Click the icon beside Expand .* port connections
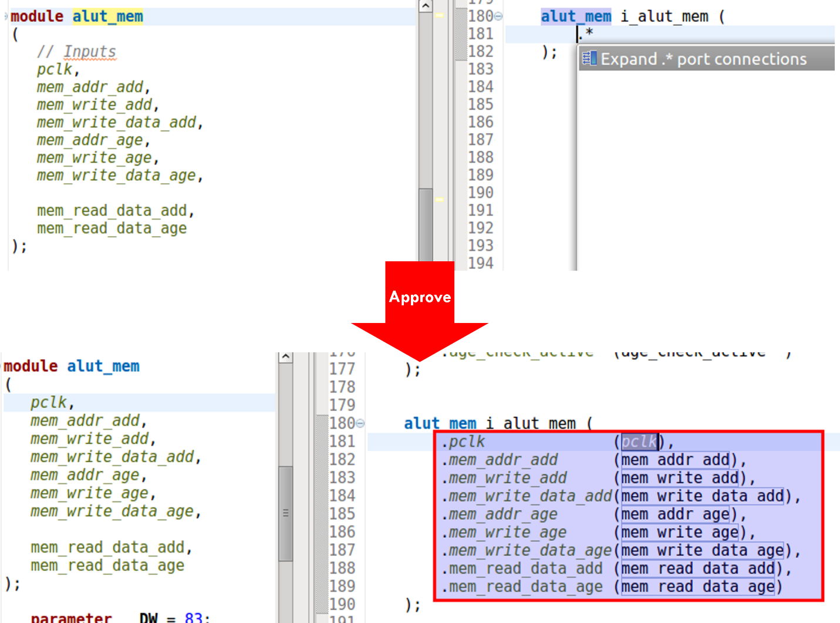 click(x=589, y=59)
